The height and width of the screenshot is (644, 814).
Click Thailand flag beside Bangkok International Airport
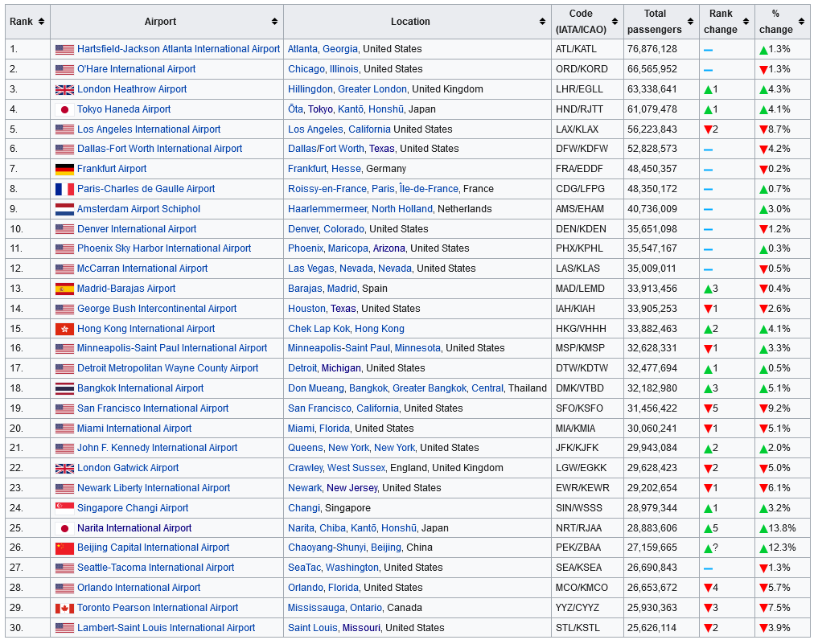pos(64,388)
